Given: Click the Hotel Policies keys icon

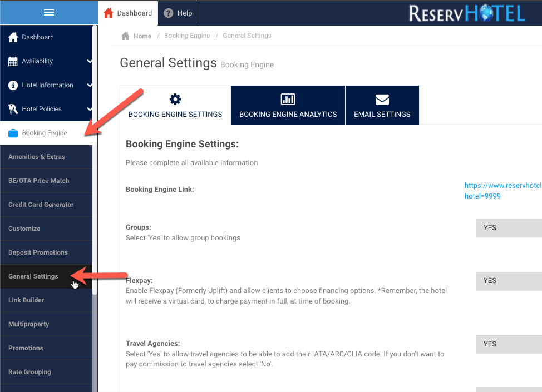Looking at the screenshot, I should (13, 109).
